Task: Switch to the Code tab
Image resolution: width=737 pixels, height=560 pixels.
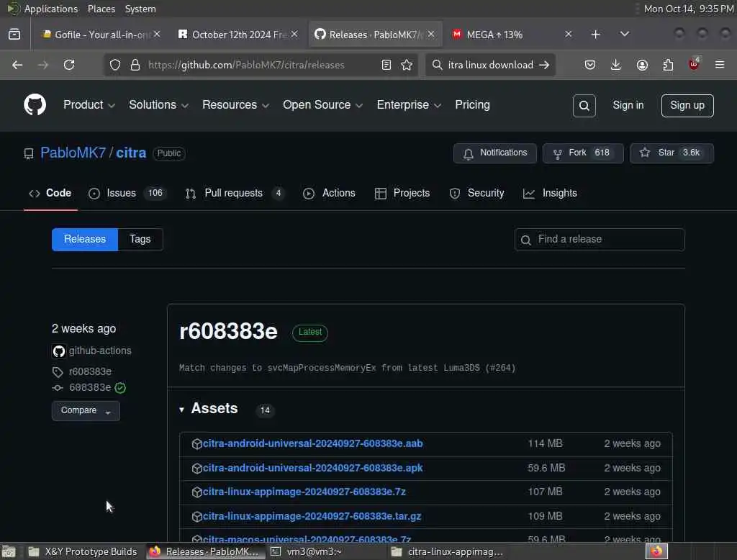Action: click(x=50, y=193)
